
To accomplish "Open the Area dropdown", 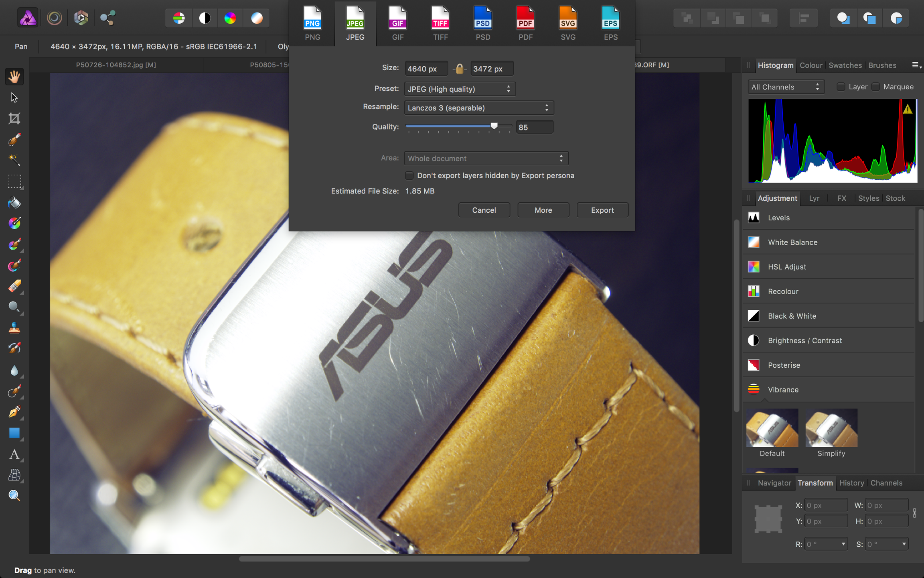I will [486, 158].
